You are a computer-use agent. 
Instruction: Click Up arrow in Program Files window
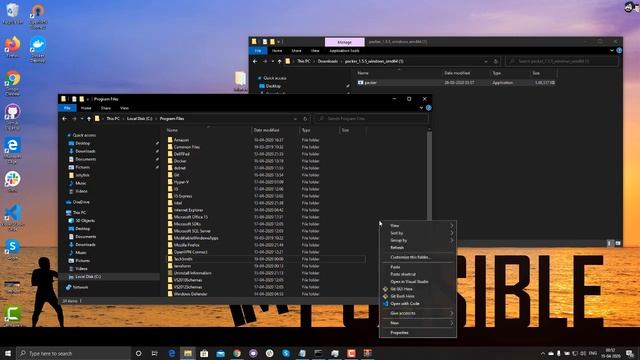click(x=89, y=119)
